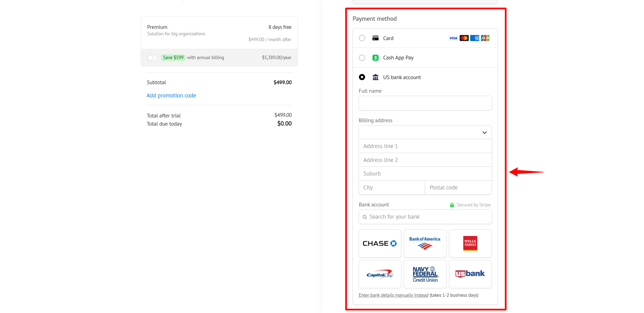
Task: Click the Suburb field
Action: pos(425,173)
